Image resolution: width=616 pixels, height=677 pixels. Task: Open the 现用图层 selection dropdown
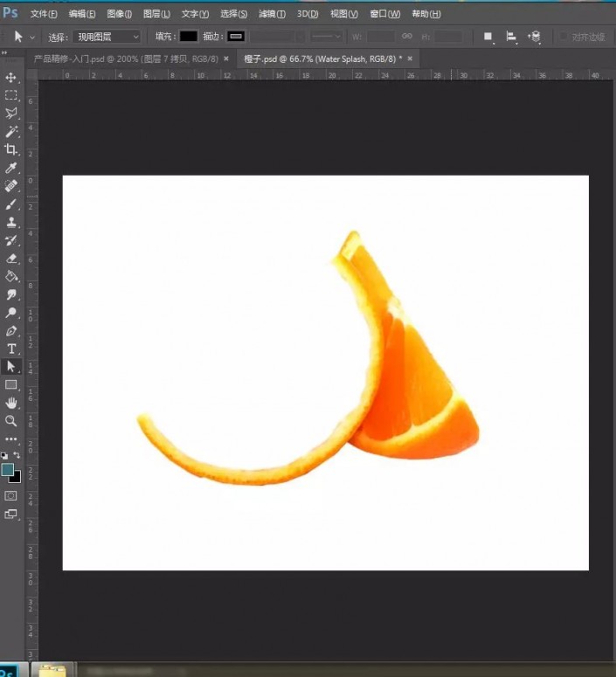tap(107, 37)
